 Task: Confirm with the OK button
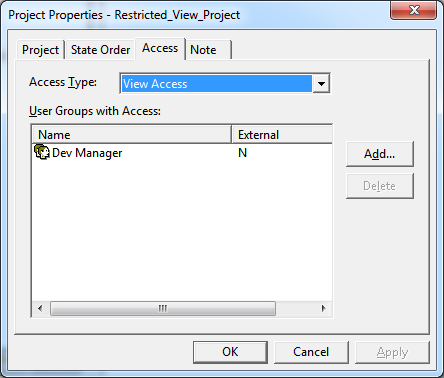pyautogui.click(x=230, y=352)
